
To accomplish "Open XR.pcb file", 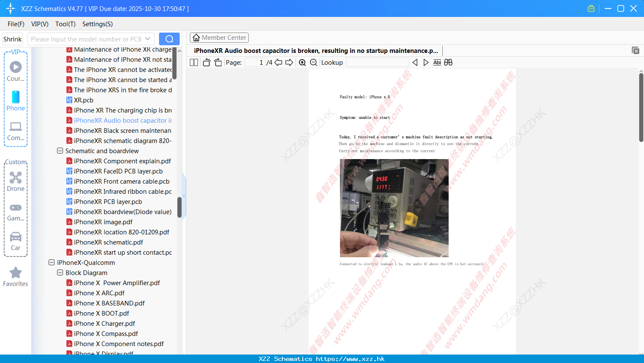I will tap(84, 100).
